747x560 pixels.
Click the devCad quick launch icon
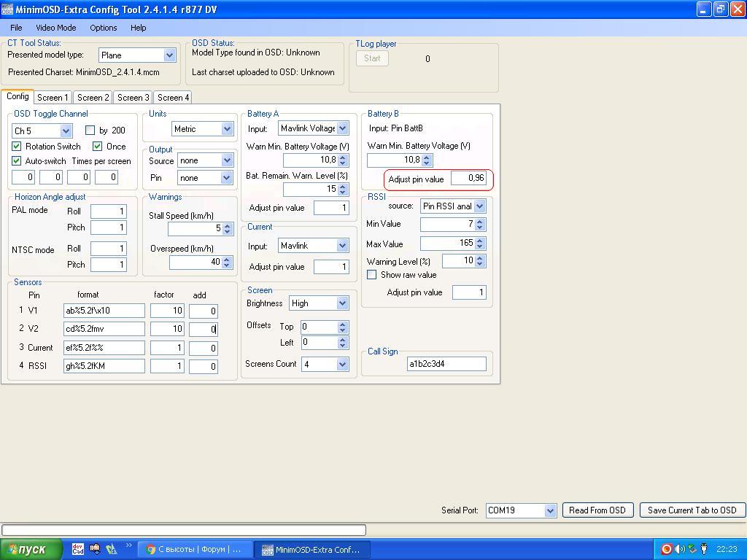[x=78, y=549]
